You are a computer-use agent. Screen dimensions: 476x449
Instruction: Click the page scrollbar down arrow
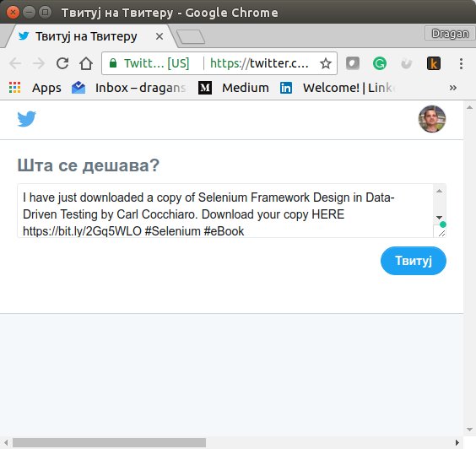[469, 430]
